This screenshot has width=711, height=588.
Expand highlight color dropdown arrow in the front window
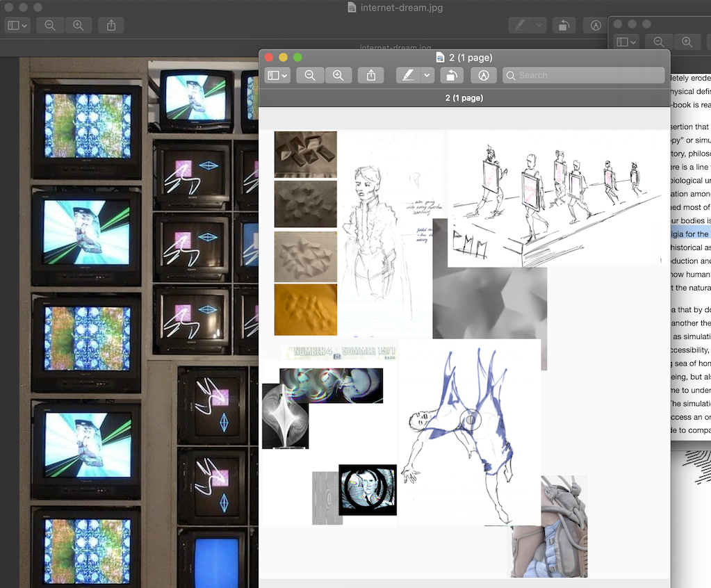(x=427, y=75)
